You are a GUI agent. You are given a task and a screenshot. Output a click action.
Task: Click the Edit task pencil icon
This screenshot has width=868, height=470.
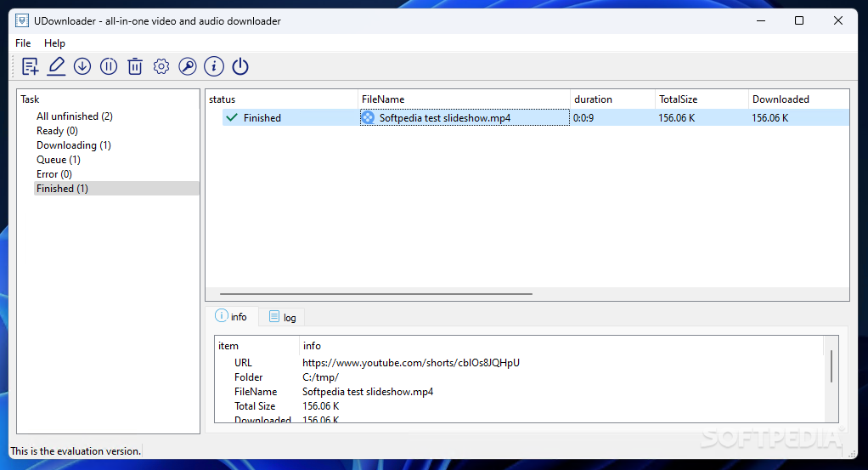click(x=56, y=66)
